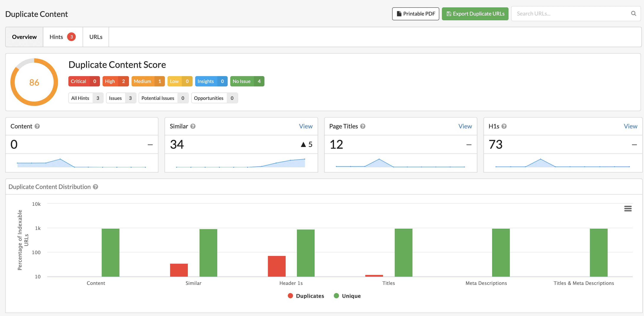Switch to the URLs tab
The image size is (644, 316).
pos(96,37)
